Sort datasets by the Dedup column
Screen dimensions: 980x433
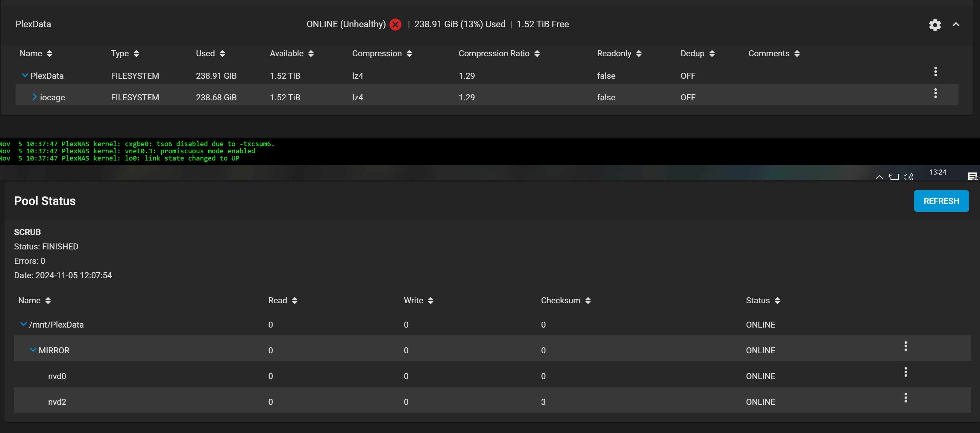[x=697, y=53]
